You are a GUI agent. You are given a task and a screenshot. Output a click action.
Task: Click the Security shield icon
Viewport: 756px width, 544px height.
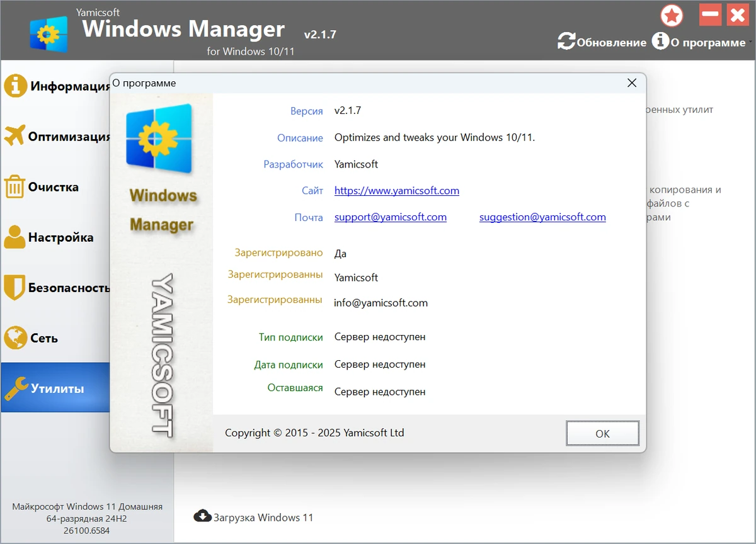point(14,288)
